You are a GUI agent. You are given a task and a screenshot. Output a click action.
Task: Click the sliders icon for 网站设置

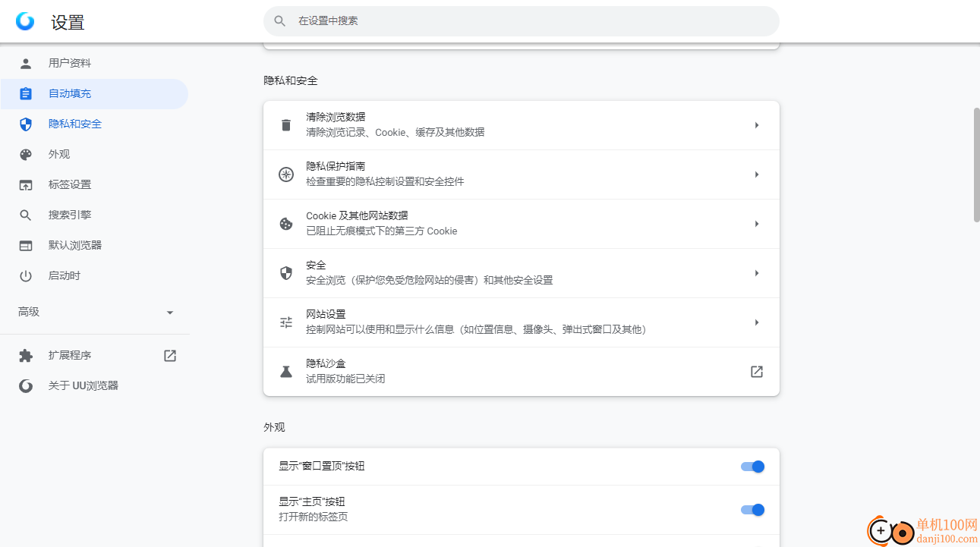coord(286,322)
